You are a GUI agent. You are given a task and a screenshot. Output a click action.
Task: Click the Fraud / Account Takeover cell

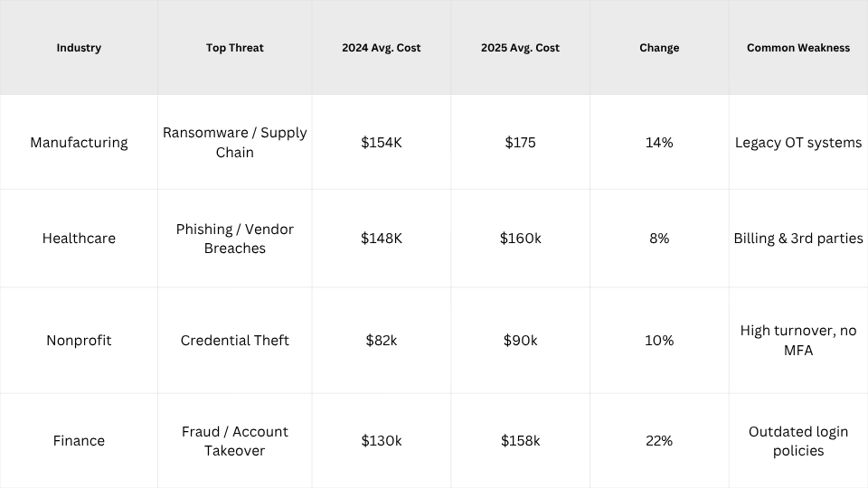tap(235, 441)
